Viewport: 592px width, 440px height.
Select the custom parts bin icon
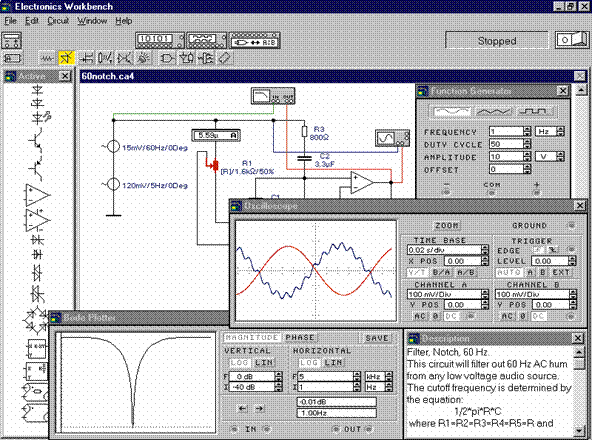point(12,59)
